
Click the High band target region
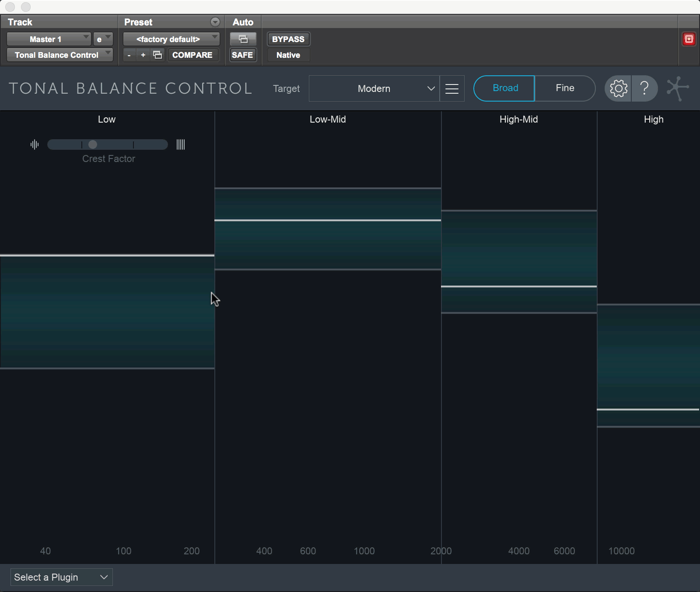tap(648, 366)
